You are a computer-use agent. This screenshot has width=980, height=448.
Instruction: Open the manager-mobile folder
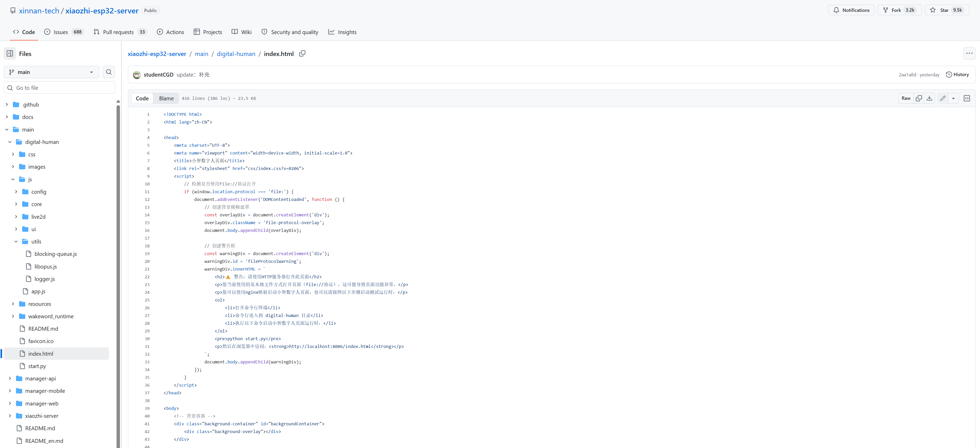point(45,391)
